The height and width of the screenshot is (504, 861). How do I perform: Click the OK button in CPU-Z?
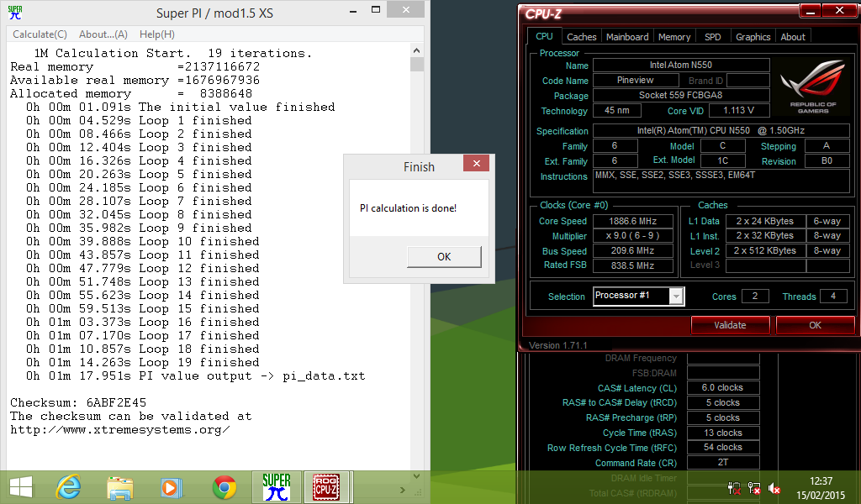coord(815,325)
